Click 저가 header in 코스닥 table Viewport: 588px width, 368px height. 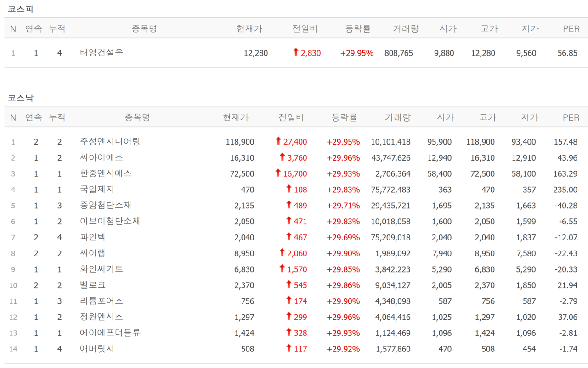click(530, 117)
